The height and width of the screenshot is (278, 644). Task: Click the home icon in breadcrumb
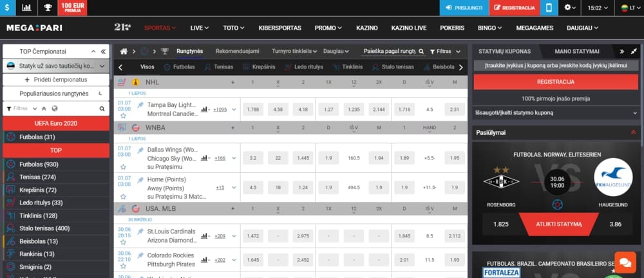coord(124,52)
